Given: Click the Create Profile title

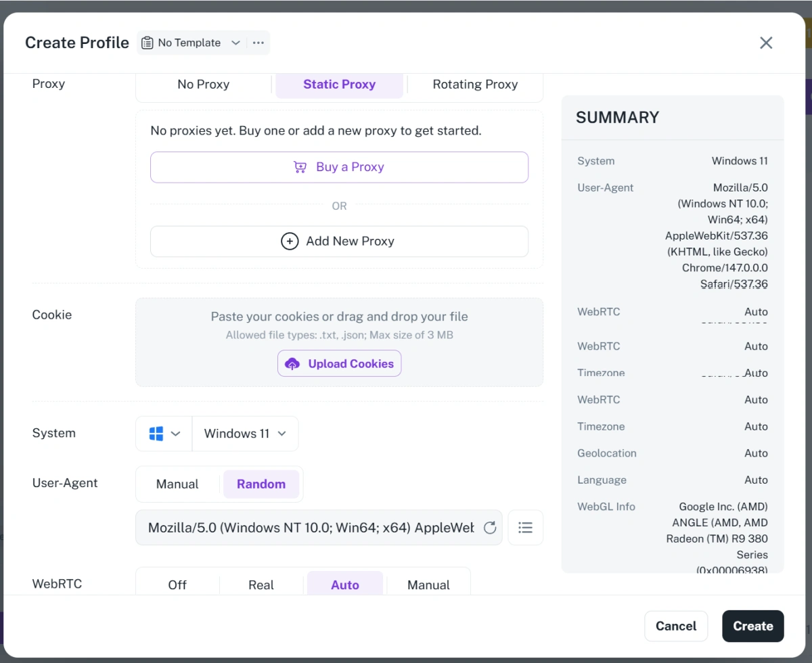Looking at the screenshot, I should coord(77,43).
